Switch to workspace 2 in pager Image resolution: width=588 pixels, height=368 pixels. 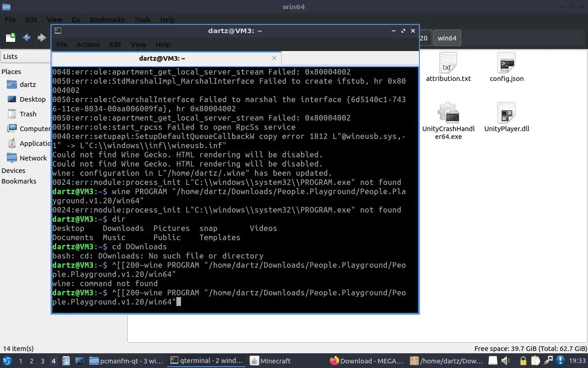[x=32, y=361]
